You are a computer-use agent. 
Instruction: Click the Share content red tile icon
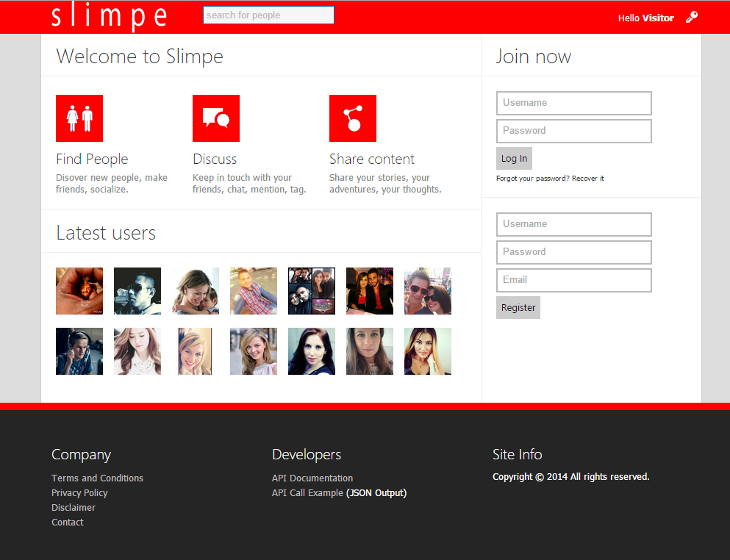(x=353, y=118)
